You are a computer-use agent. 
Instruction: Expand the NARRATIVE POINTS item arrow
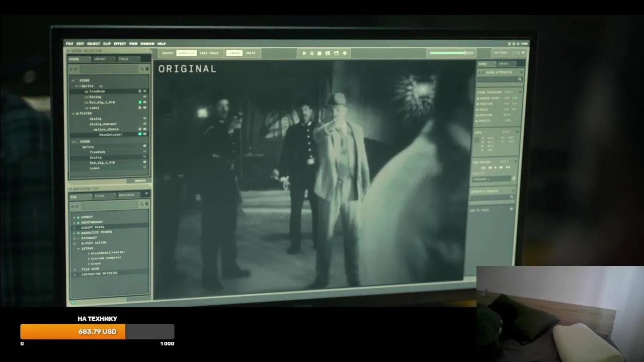point(74,233)
